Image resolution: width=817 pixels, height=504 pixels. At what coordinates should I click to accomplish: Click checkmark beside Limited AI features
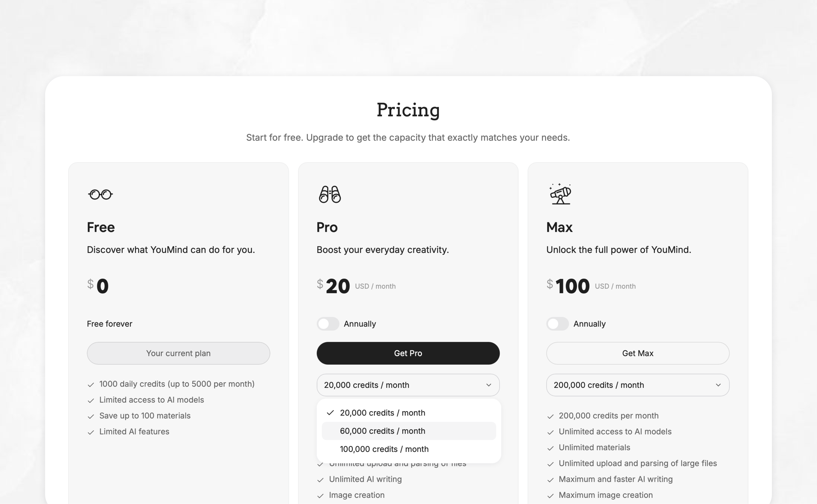coord(91,432)
